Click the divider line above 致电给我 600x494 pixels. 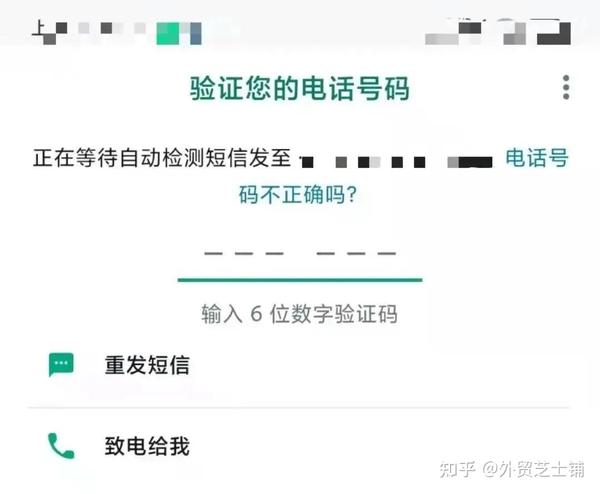[299, 408]
